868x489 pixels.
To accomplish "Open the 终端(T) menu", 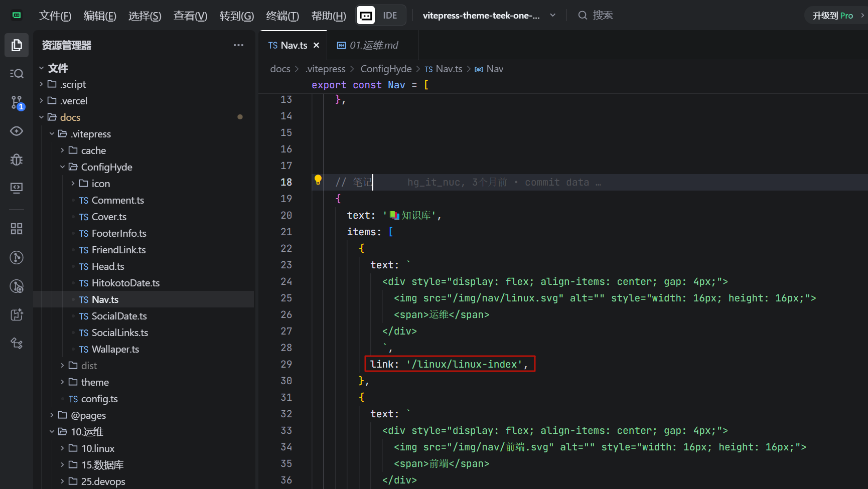I will [x=282, y=16].
